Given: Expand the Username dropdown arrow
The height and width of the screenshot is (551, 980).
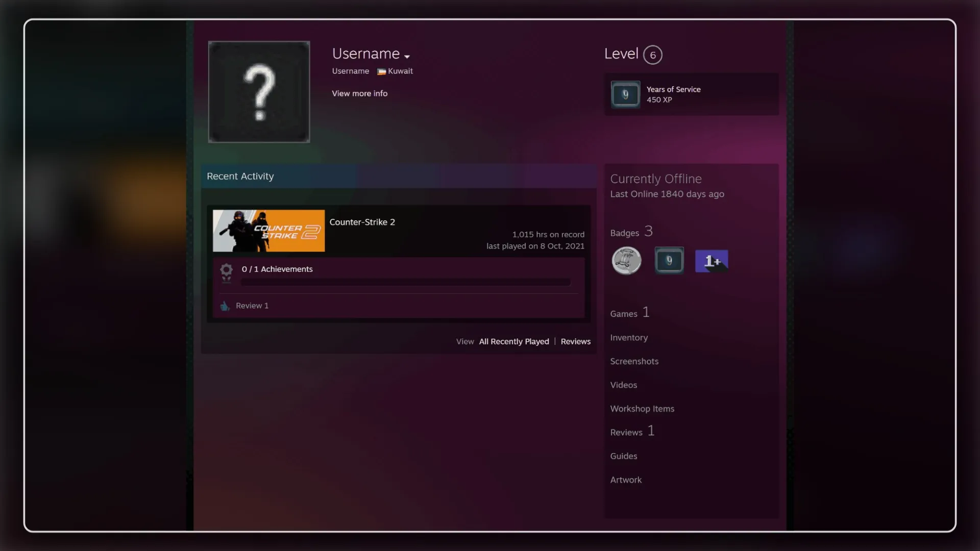Looking at the screenshot, I should 407,57.
